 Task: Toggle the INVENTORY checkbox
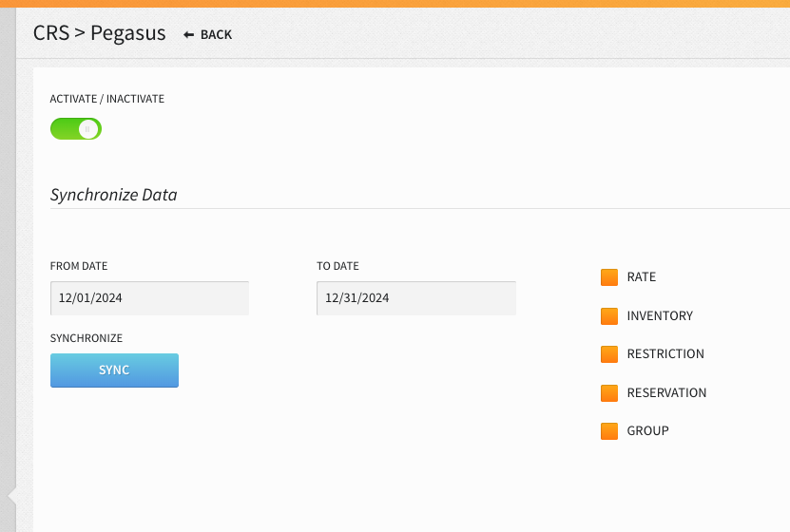tap(609, 316)
